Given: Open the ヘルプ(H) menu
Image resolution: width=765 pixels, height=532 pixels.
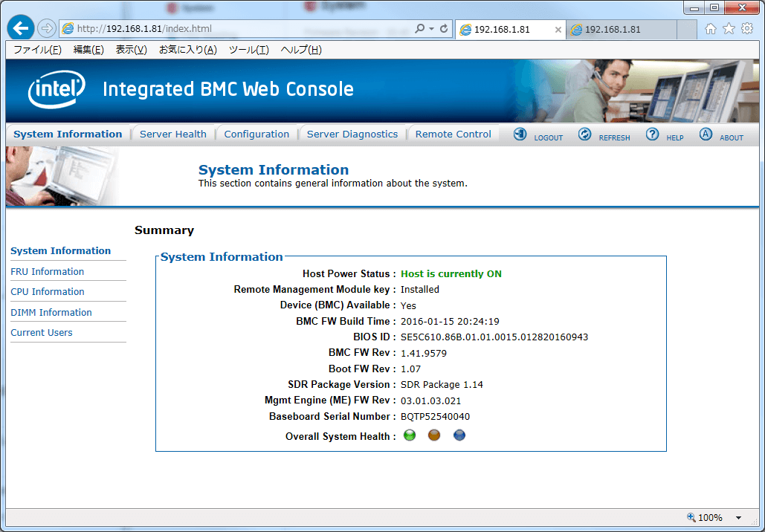Looking at the screenshot, I should coord(301,50).
